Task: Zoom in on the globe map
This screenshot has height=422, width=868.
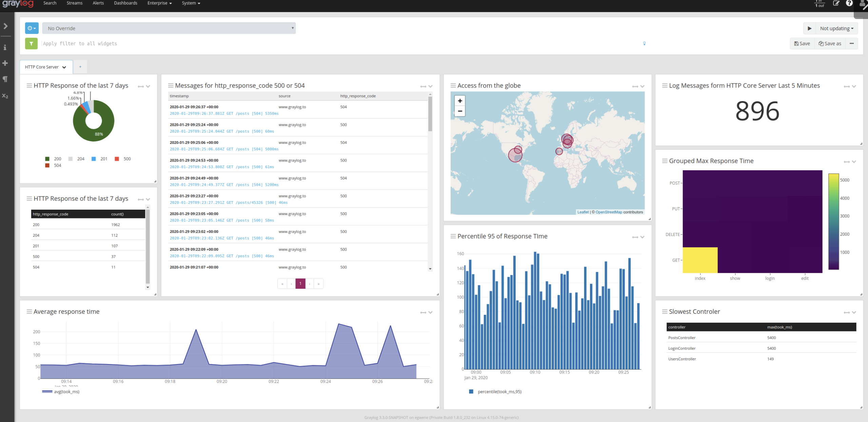Action: click(x=460, y=101)
